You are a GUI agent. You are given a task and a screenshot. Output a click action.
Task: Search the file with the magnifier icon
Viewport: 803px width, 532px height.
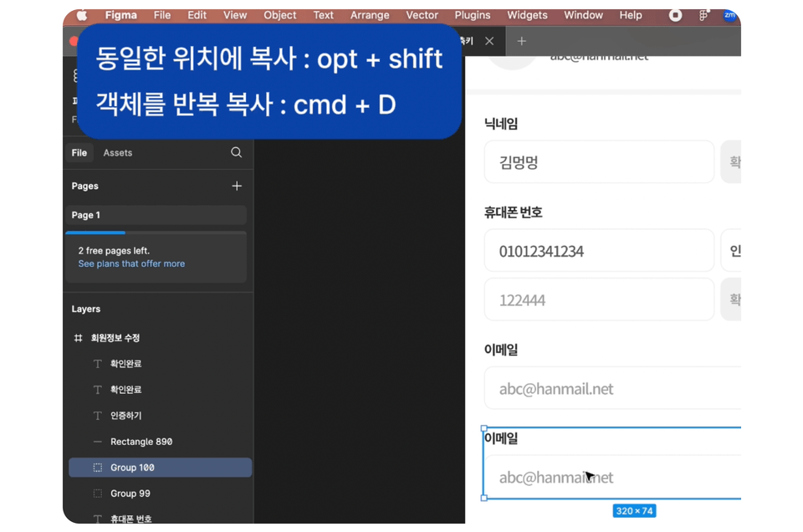click(x=236, y=152)
